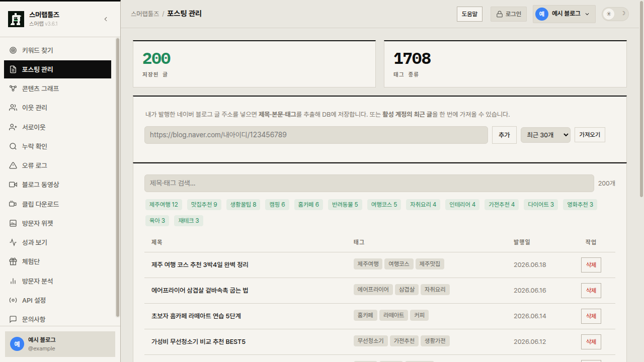The width and height of the screenshot is (644, 362).
Task: Click the 스머랩툴즈 breadcrumb link
Action: click(145, 14)
